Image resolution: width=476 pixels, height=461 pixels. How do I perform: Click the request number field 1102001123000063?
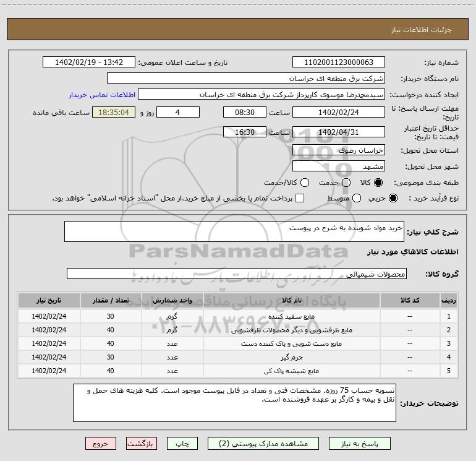[x=339, y=62]
